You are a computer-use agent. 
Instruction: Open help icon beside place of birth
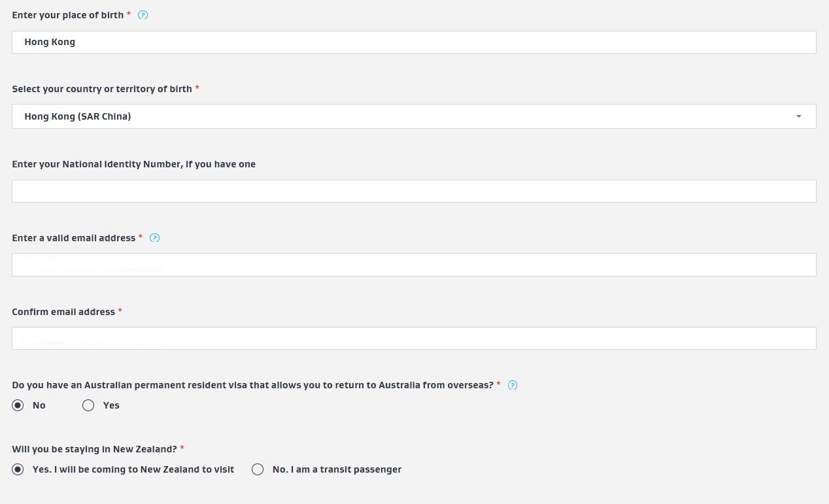coord(143,15)
